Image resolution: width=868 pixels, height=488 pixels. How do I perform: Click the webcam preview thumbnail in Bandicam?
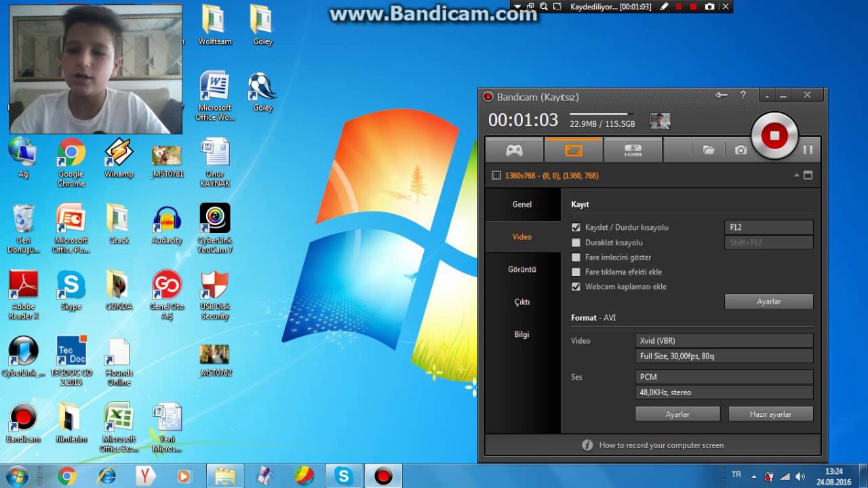660,121
